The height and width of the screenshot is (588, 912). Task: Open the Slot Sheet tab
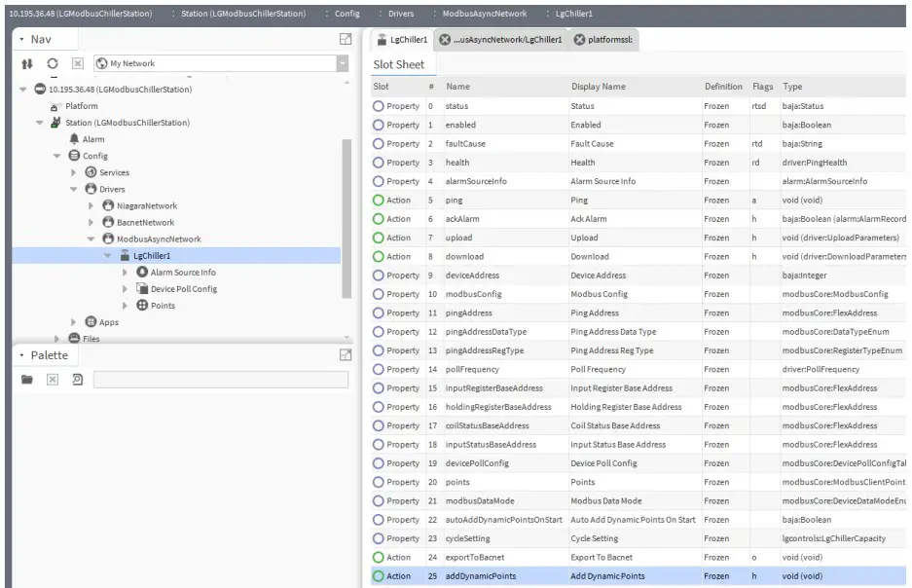[x=399, y=65]
